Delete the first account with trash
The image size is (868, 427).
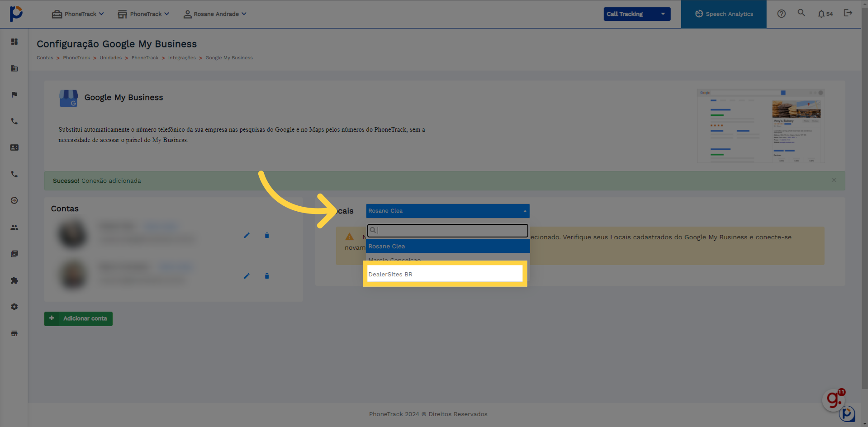(x=267, y=235)
